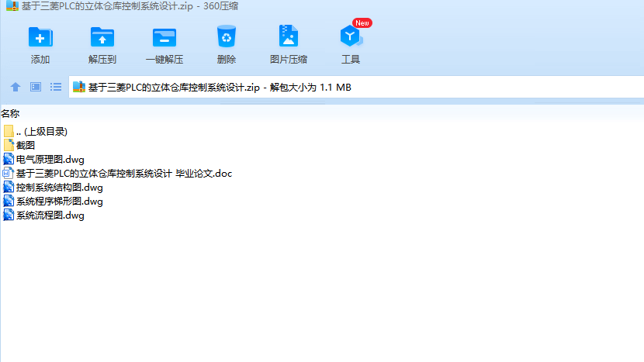
Task: Select the 截图 folder
Action: click(x=19, y=145)
